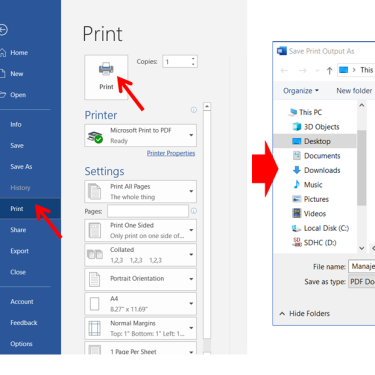
Task: Click the Up folder arrow in Save dialog
Action: click(x=329, y=70)
